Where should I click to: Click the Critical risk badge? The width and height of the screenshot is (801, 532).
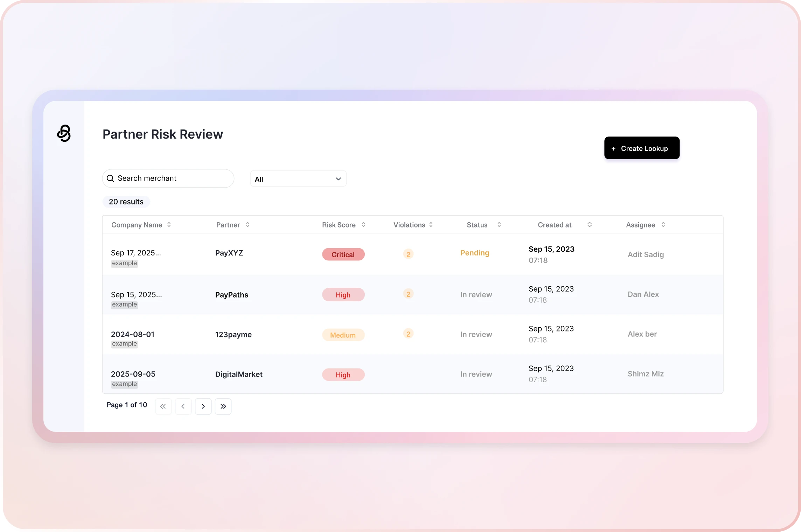(343, 254)
